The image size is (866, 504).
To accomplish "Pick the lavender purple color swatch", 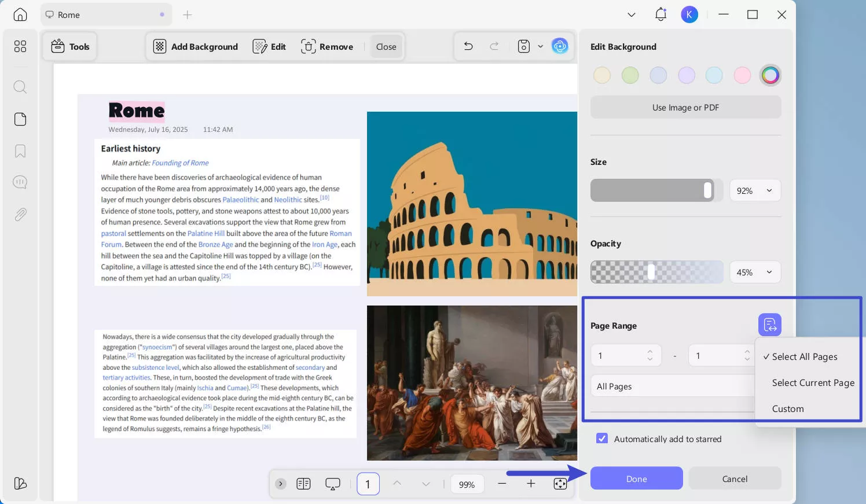I will click(x=686, y=75).
